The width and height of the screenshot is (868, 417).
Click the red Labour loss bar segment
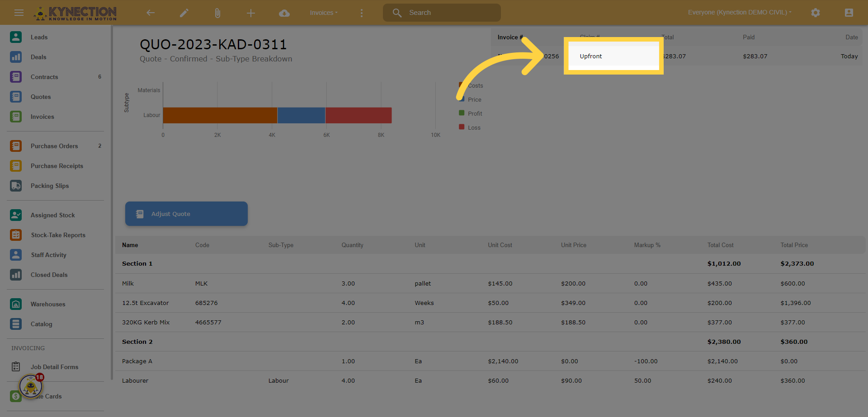tap(359, 115)
